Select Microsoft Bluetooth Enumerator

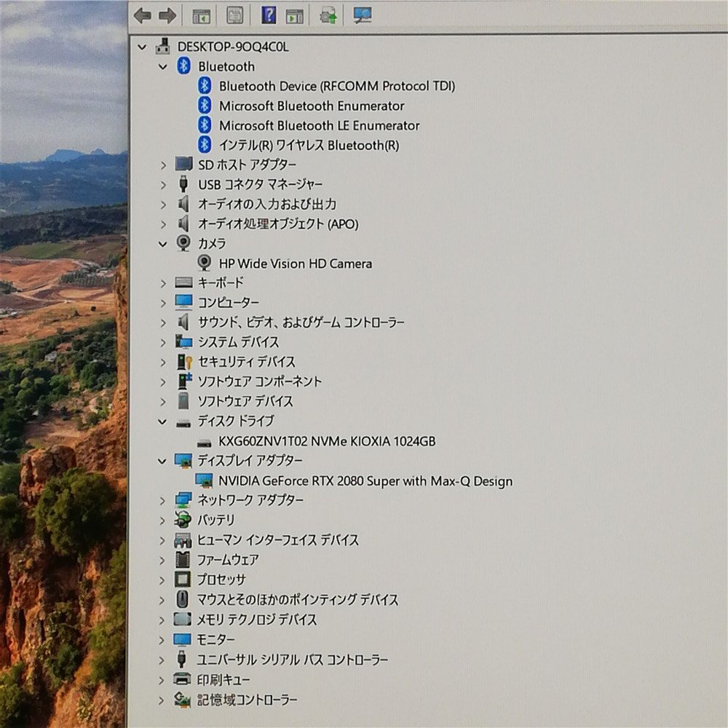[312, 106]
